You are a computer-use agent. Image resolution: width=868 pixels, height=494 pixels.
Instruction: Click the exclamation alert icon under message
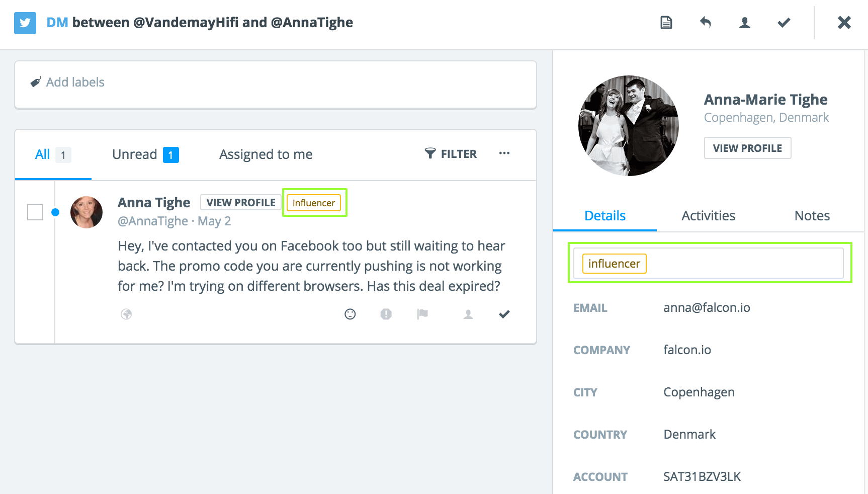386,314
